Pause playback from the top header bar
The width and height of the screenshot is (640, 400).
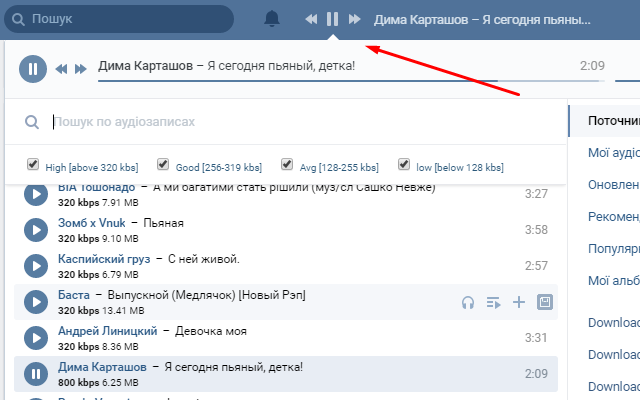(x=333, y=19)
